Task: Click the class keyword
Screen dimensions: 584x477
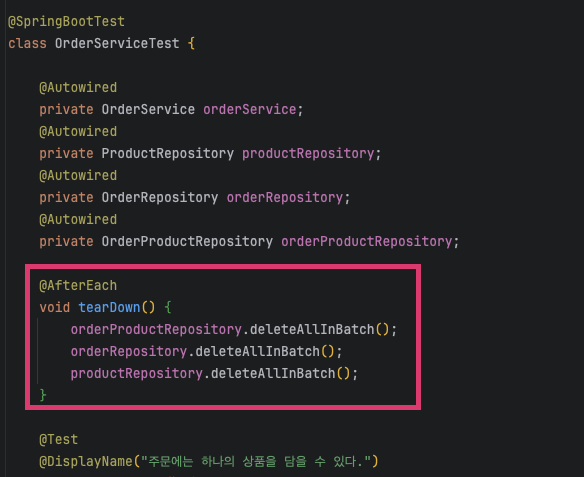Action: click(27, 43)
